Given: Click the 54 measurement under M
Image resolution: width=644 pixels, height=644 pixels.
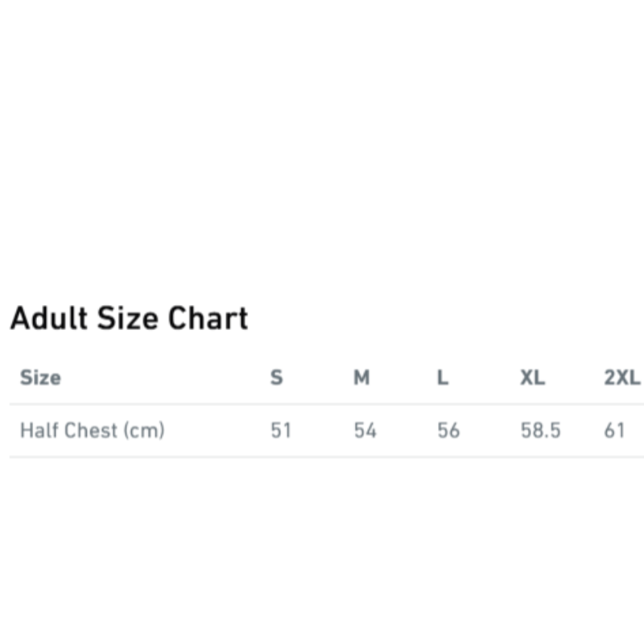Looking at the screenshot, I should [365, 430].
